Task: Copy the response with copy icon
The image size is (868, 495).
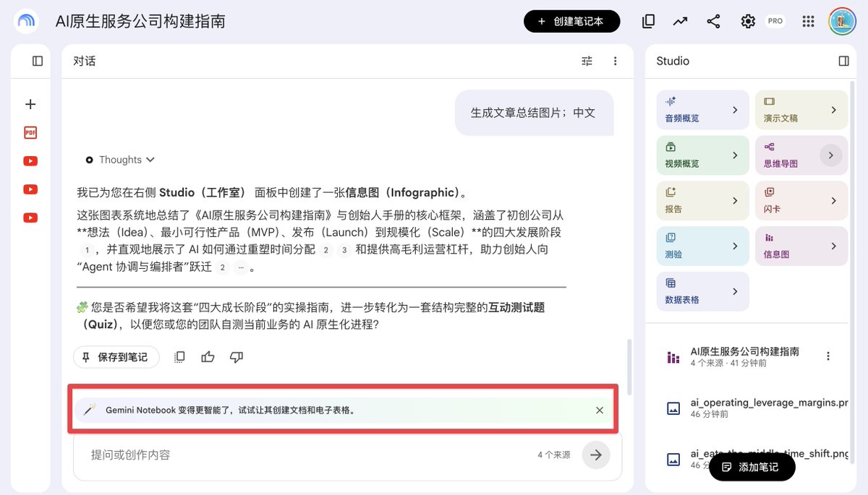Action: 180,357
